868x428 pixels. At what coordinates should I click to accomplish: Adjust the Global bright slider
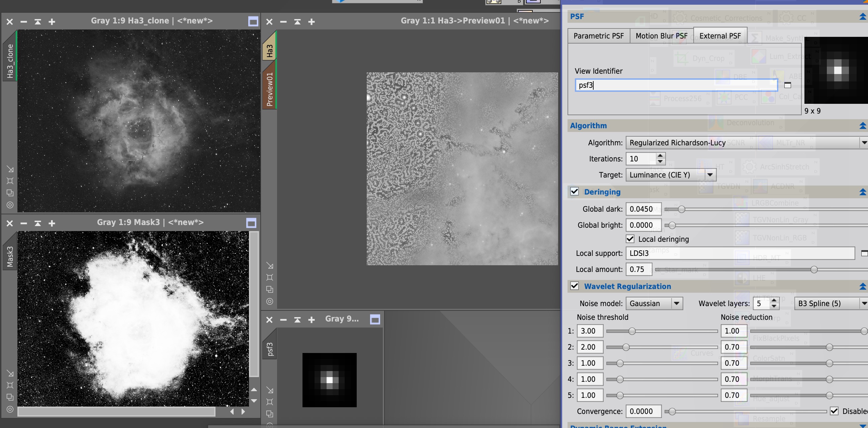[672, 225]
